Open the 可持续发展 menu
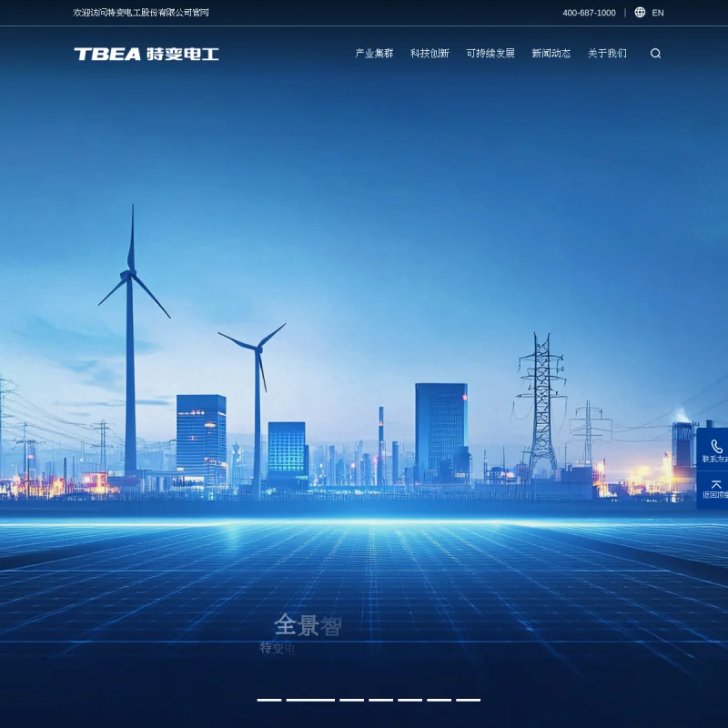Viewport: 728px width, 728px height. [x=490, y=54]
